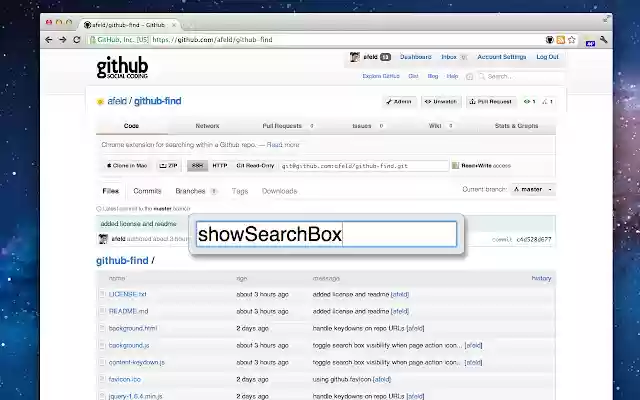Click the GitHub octocat extension icon in address bar
The image size is (640, 400).
(550, 40)
